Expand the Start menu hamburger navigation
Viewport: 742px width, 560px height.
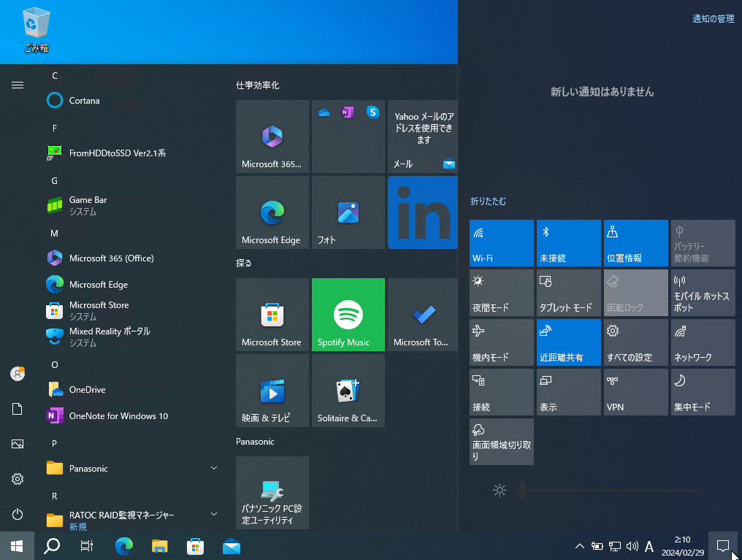[x=18, y=85]
